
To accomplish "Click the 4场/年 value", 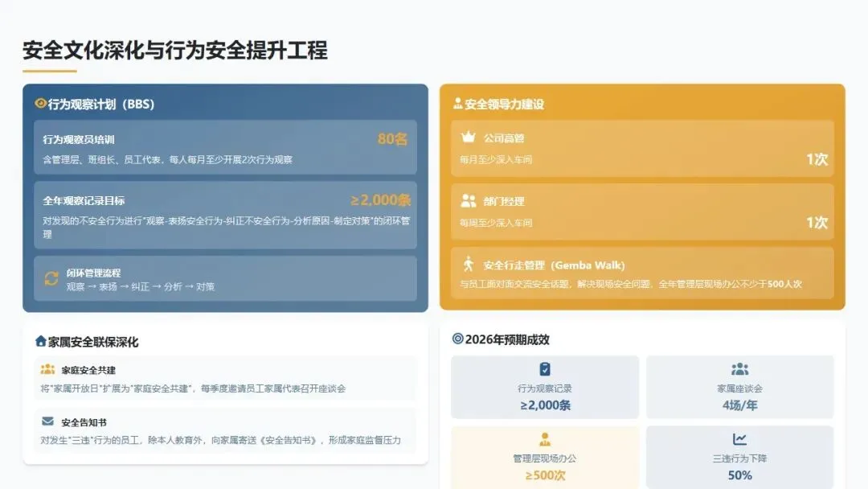I will [x=739, y=405].
